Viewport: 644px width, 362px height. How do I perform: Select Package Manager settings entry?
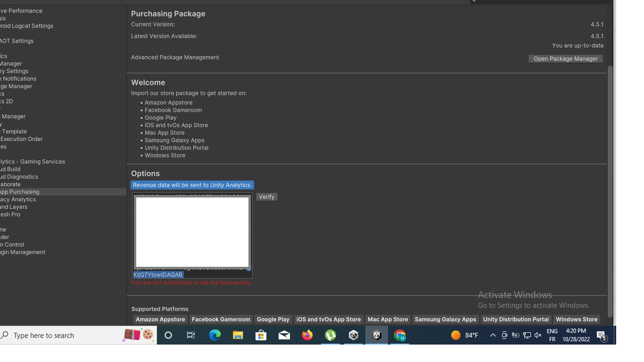(16, 86)
